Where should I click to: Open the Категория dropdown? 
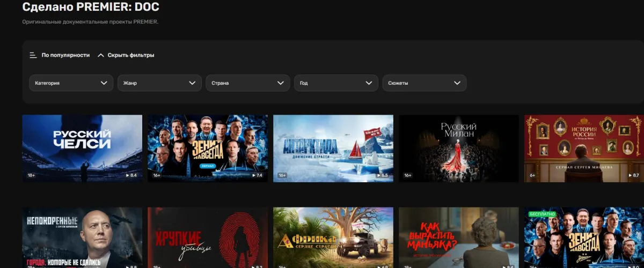(71, 83)
